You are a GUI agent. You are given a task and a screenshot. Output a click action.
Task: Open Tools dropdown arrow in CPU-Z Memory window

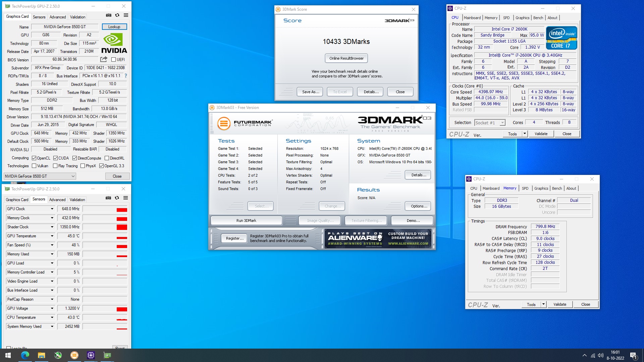pyautogui.click(x=543, y=304)
